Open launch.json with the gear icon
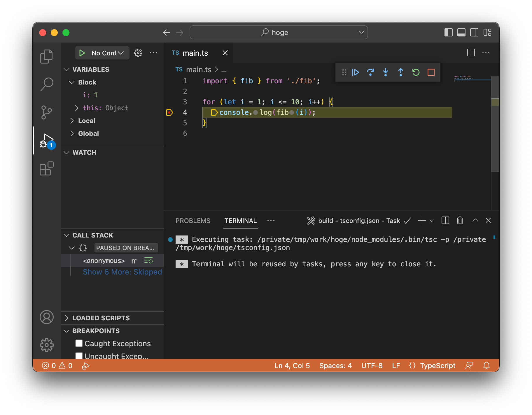This screenshot has width=532, height=415. pyautogui.click(x=138, y=53)
